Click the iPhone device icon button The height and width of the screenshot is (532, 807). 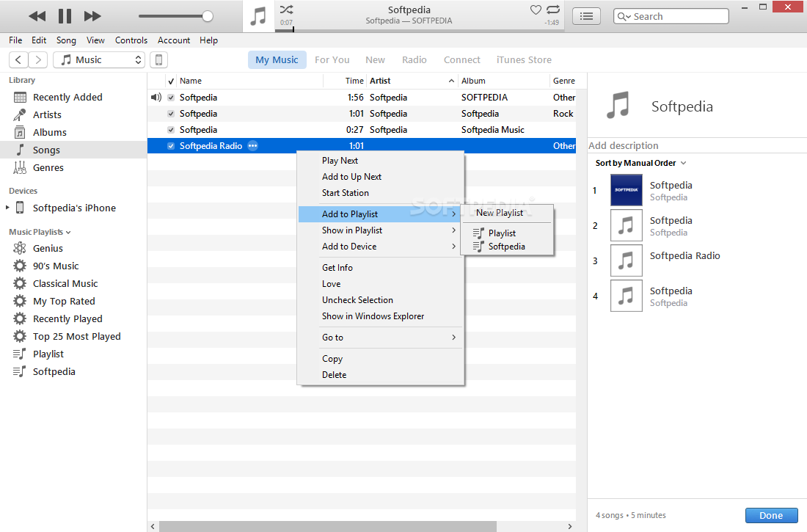tap(158, 60)
